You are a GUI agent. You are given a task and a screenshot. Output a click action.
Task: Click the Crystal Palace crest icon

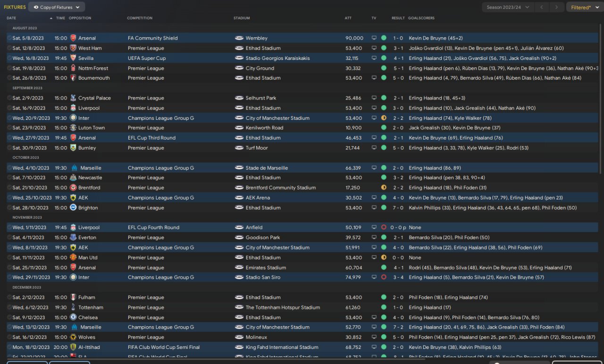(73, 98)
